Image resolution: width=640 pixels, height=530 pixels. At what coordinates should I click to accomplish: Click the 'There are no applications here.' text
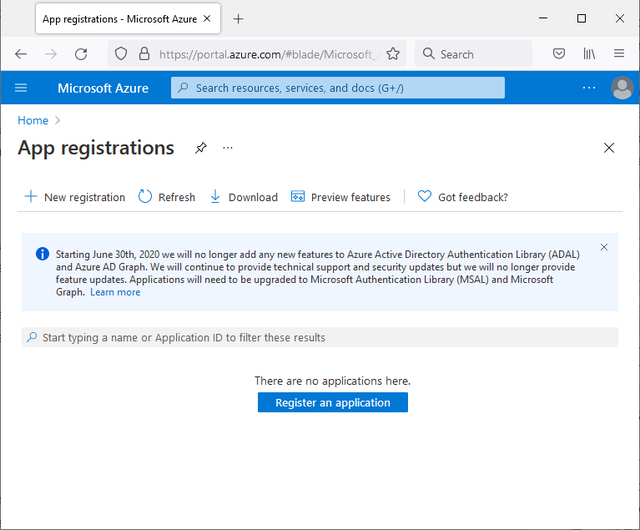(x=333, y=381)
